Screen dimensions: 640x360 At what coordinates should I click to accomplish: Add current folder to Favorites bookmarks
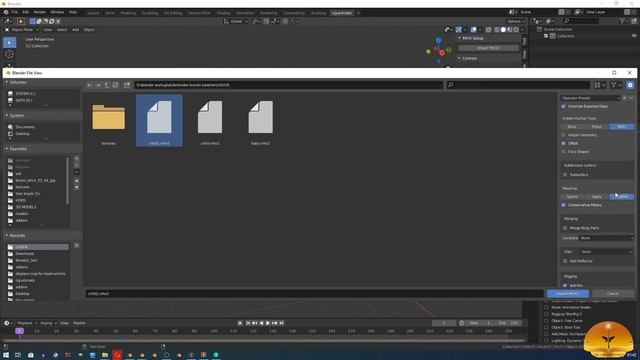coord(77,159)
